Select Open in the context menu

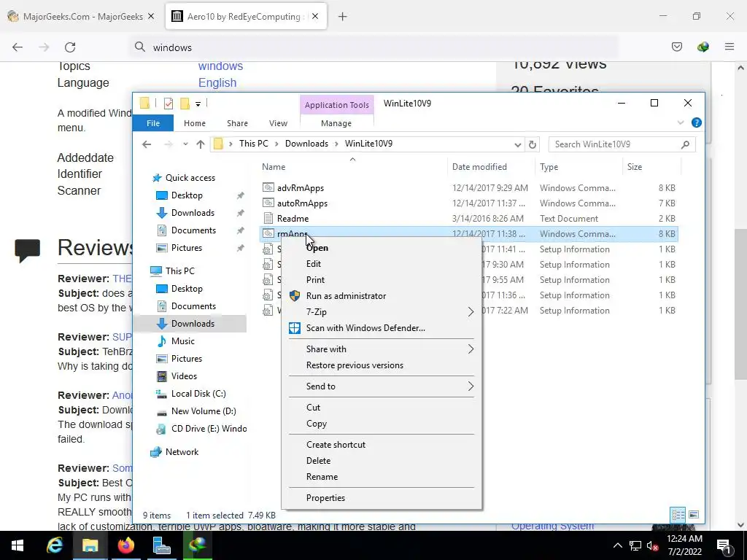381,248
